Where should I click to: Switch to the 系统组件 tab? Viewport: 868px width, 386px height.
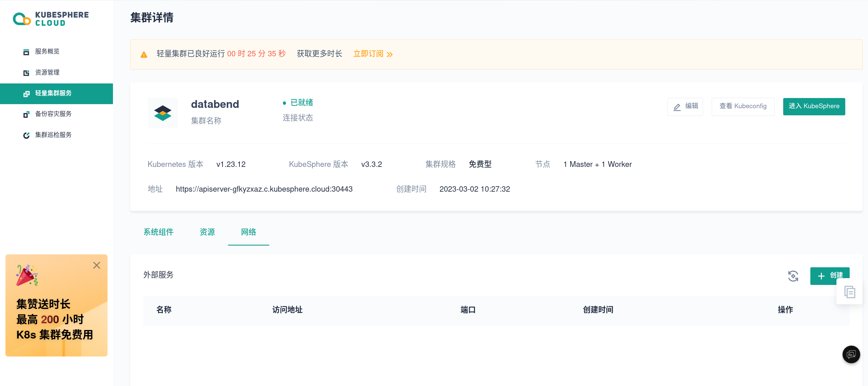pos(158,232)
